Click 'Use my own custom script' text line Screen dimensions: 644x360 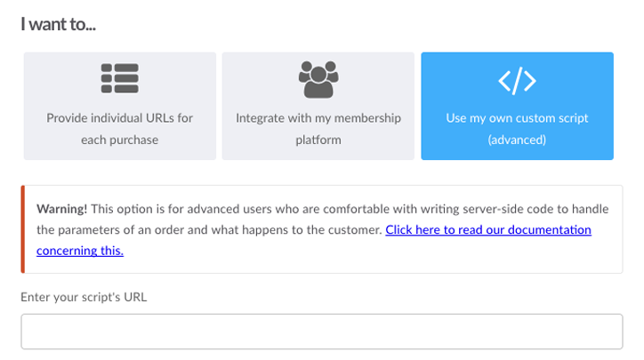click(x=517, y=118)
